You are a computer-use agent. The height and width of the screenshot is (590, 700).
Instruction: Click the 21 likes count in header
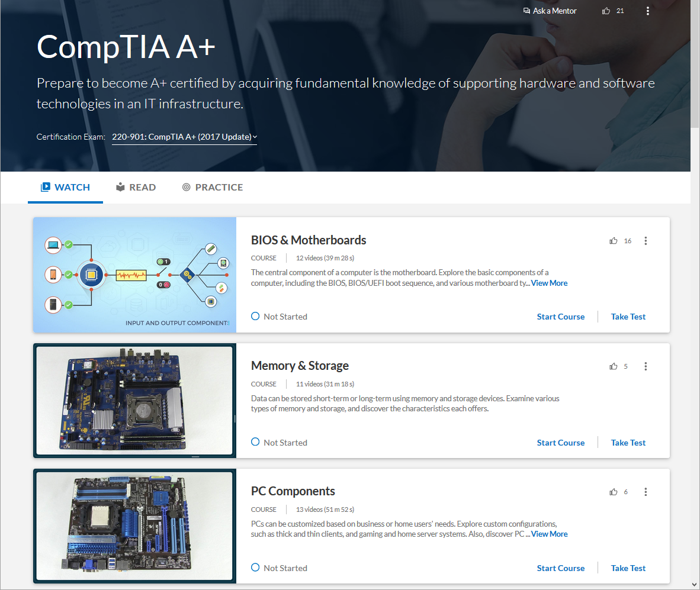click(x=620, y=11)
